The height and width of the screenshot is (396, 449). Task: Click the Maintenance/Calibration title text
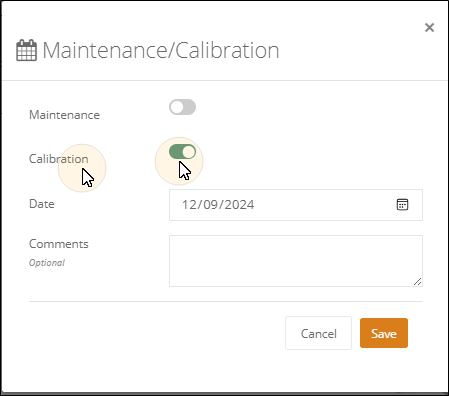161,50
